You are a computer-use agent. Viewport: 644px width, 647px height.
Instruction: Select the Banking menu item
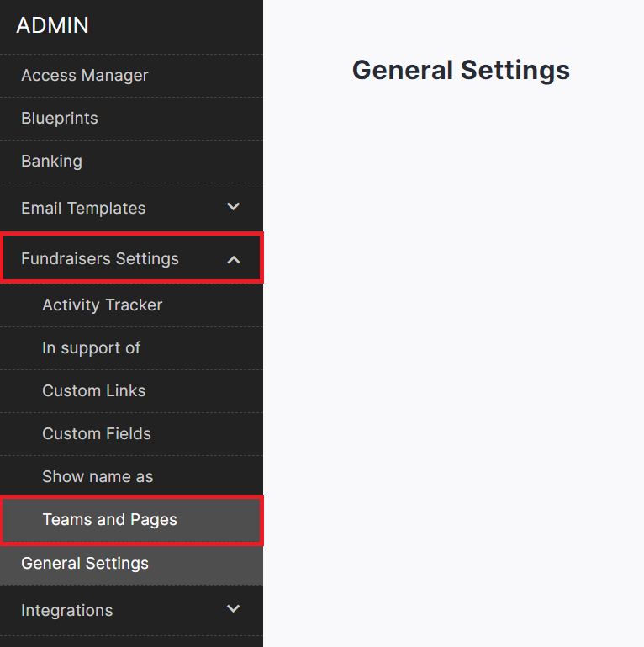(52, 162)
